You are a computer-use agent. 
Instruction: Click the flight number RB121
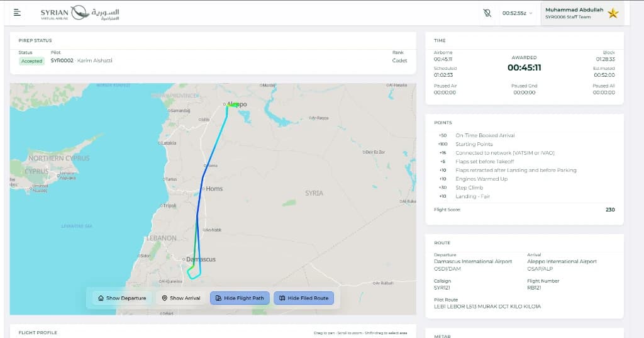pyautogui.click(x=534, y=288)
